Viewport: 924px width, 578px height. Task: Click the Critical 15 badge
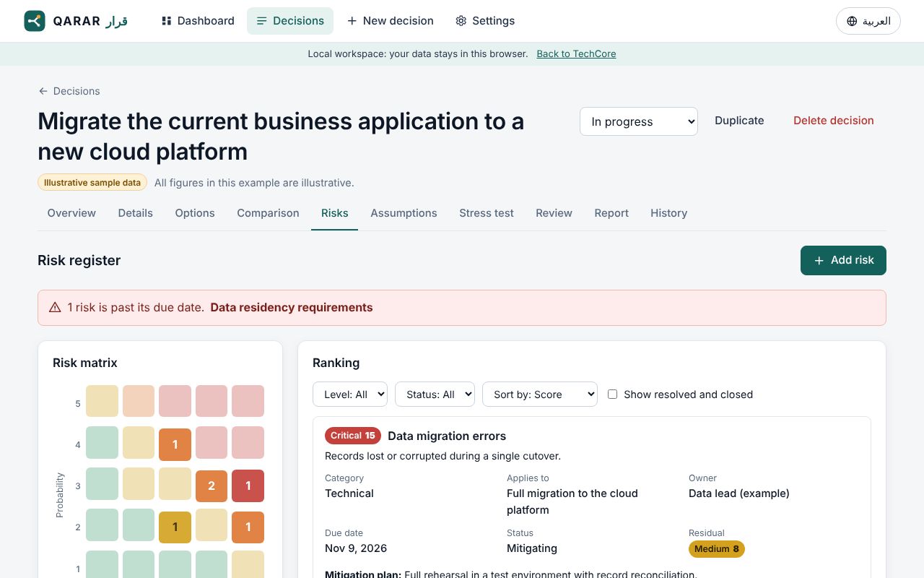pyautogui.click(x=353, y=436)
